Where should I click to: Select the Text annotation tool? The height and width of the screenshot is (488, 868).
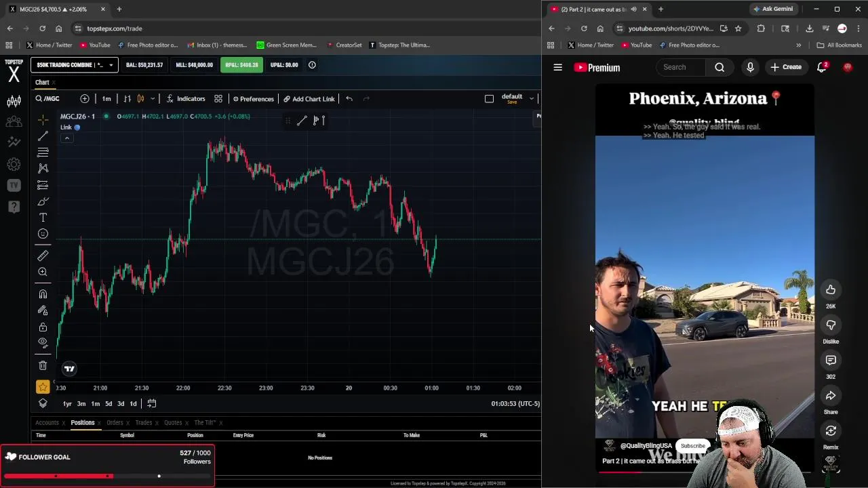[x=43, y=218]
